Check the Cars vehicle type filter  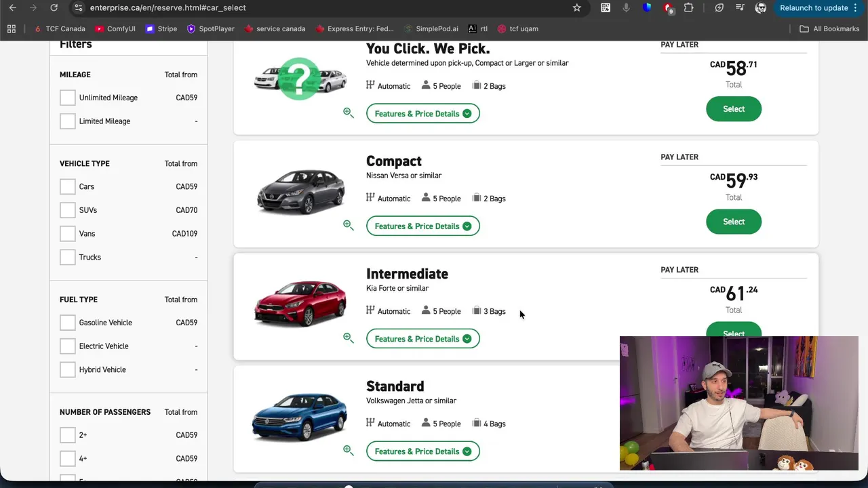(68, 186)
